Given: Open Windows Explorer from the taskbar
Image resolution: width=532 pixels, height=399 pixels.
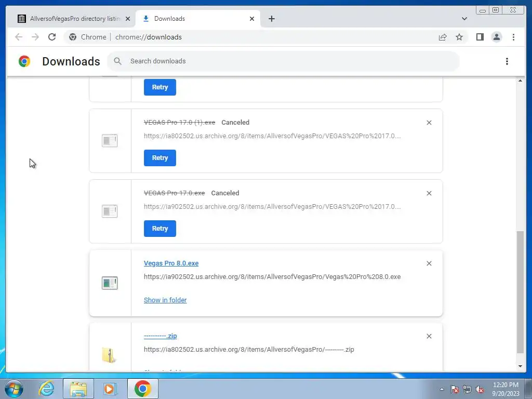Looking at the screenshot, I should [78, 389].
